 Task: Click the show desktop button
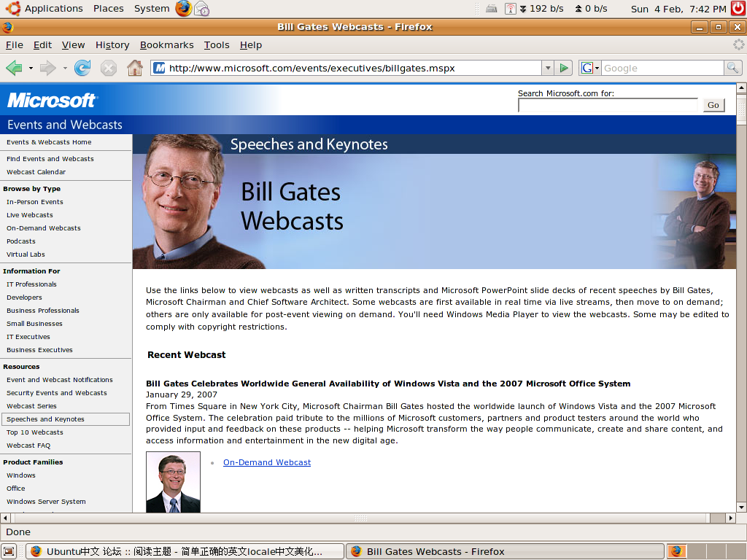tap(9, 551)
